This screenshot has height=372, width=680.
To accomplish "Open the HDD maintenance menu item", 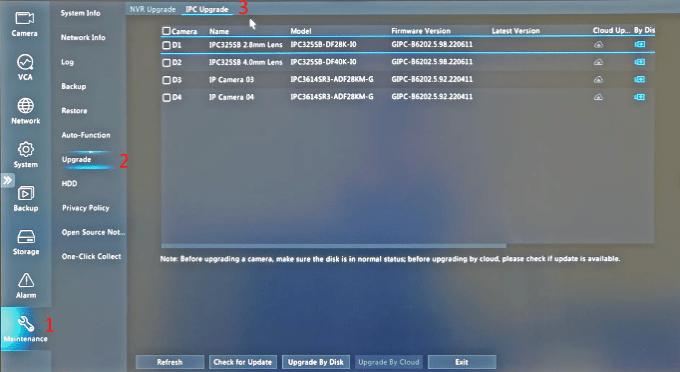I will click(x=69, y=183).
